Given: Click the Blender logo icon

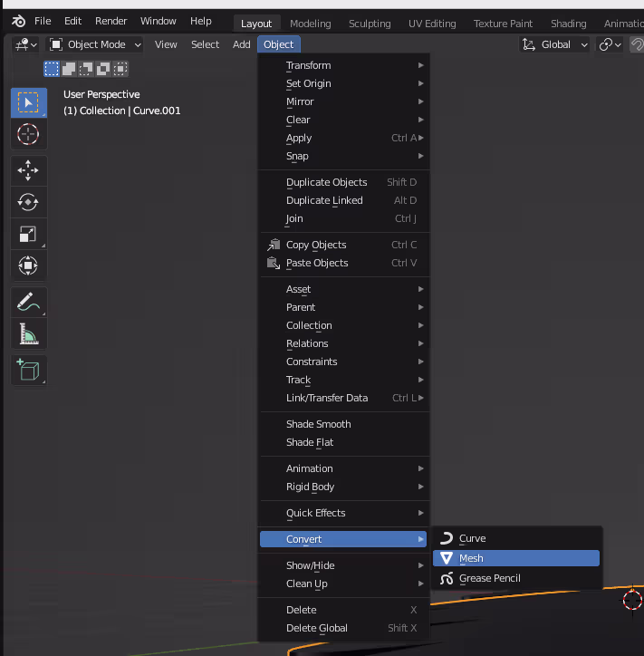Looking at the screenshot, I should (x=18, y=21).
